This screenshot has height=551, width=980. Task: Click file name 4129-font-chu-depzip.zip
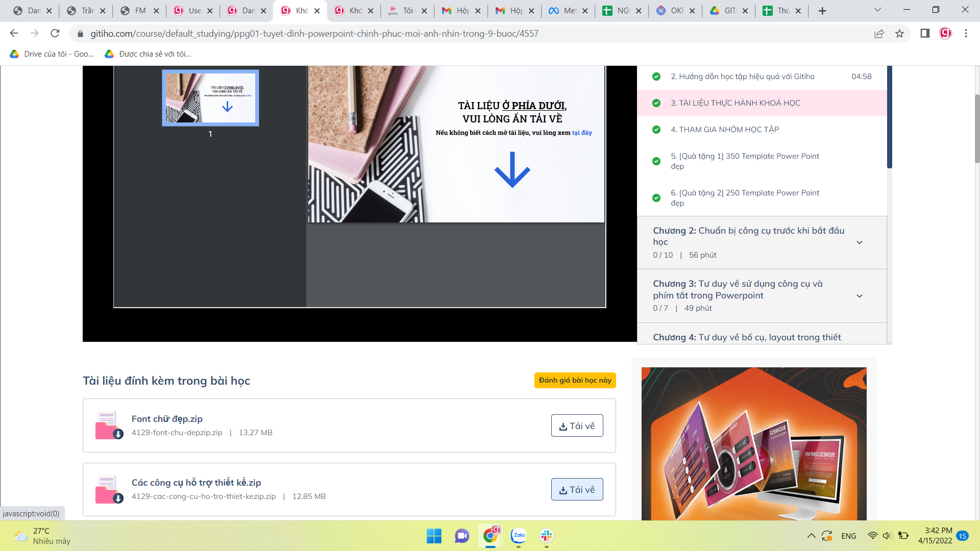click(177, 433)
